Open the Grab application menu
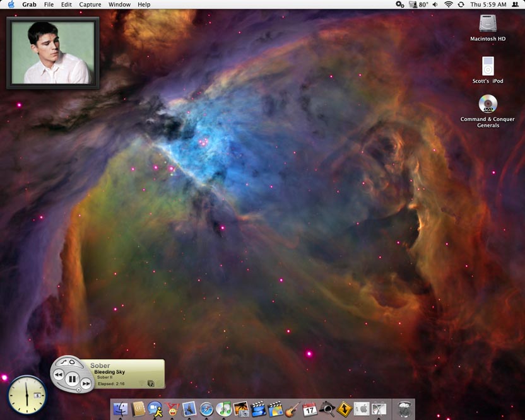 click(30, 4)
